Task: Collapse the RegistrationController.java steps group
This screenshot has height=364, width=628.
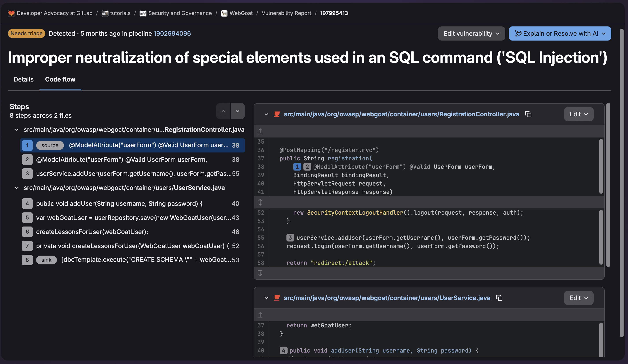Action: click(x=17, y=130)
